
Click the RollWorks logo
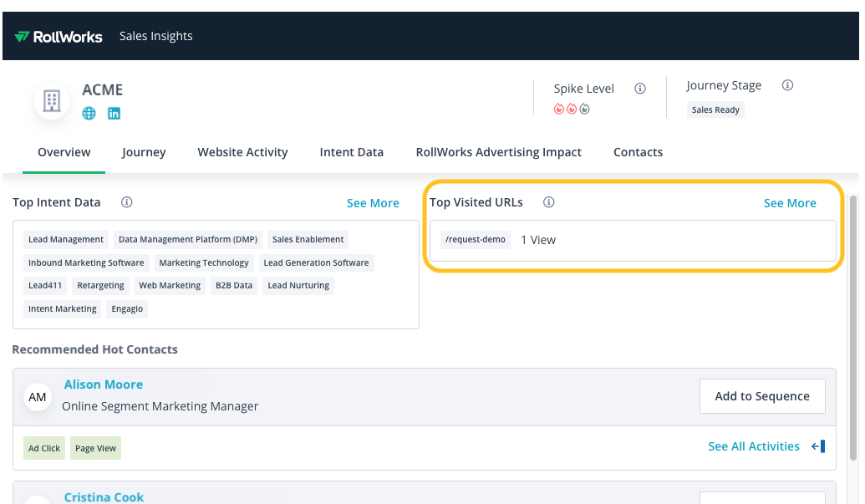[x=59, y=37]
